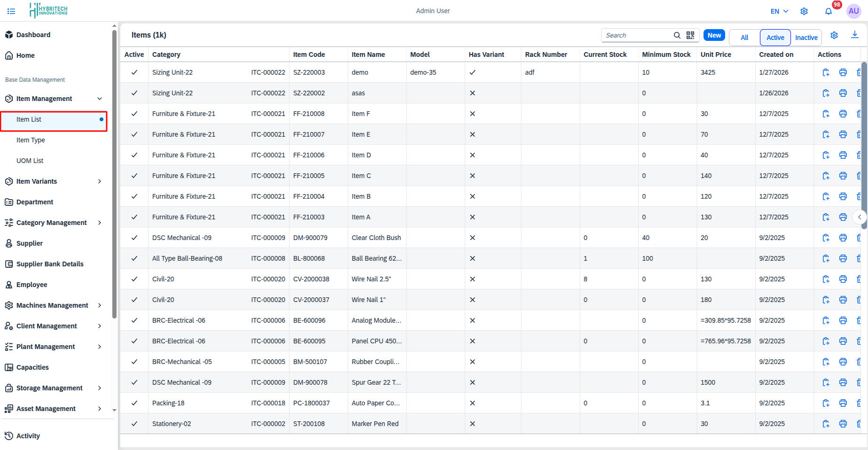This screenshot has width=868, height=450.
Task: Open the table settings gear next to the download icon
Action: (x=834, y=35)
